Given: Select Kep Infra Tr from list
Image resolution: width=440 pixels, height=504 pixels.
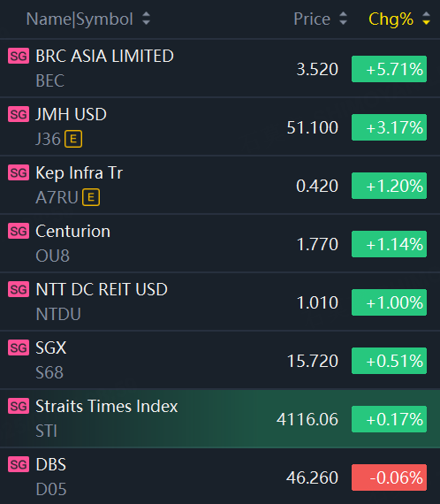Looking at the screenshot, I should click(220, 185).
